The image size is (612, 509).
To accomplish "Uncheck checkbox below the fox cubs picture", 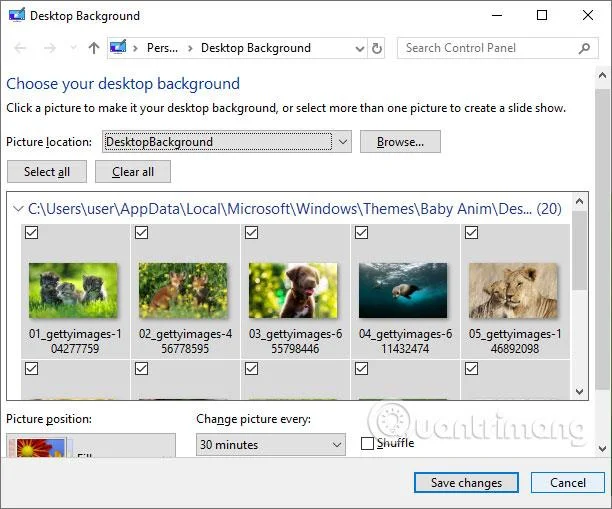I will tap(142, 368).
